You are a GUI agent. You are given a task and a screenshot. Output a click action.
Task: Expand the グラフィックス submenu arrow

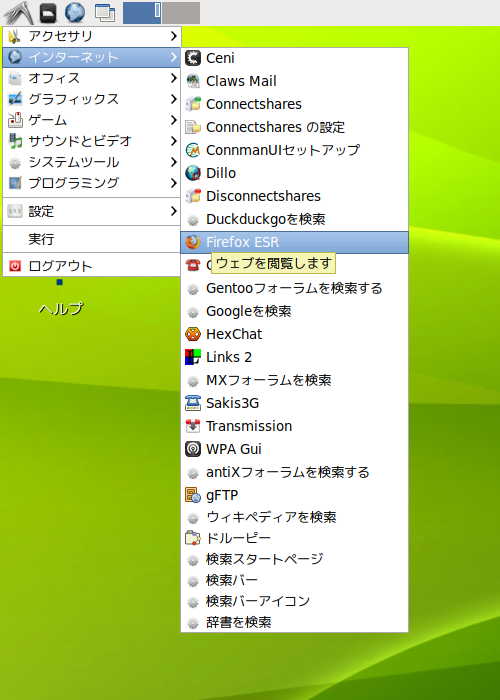pyautogui.click(x=174, y=99)
